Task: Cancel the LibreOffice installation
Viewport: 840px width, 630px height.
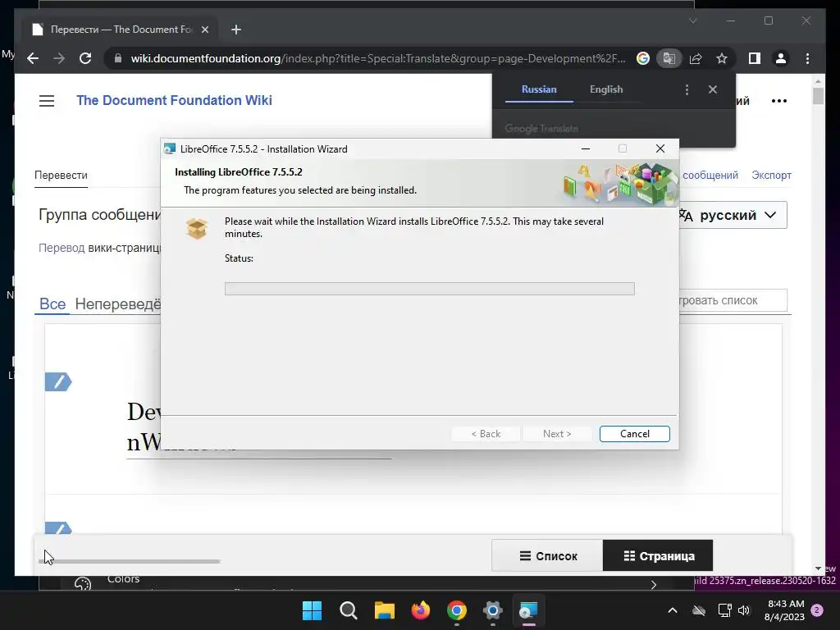Action: (634, 434)
